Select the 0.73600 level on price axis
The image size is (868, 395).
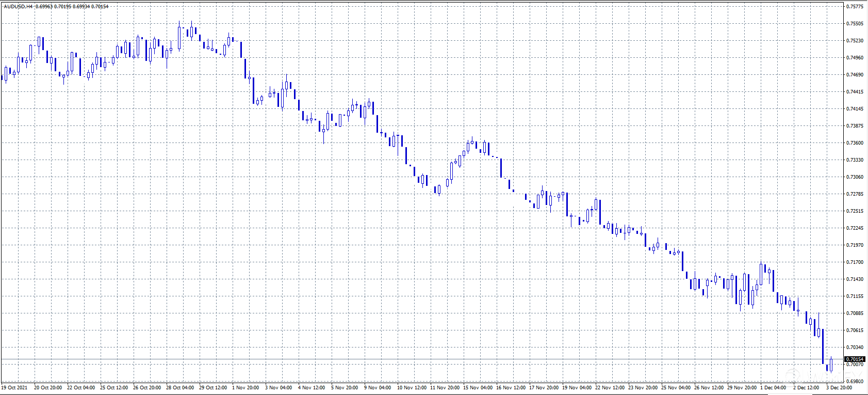click(855, 143)
